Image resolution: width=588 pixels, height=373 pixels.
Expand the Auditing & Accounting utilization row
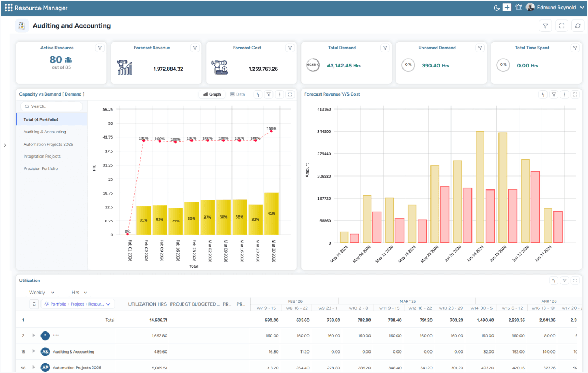click(34, 351)
